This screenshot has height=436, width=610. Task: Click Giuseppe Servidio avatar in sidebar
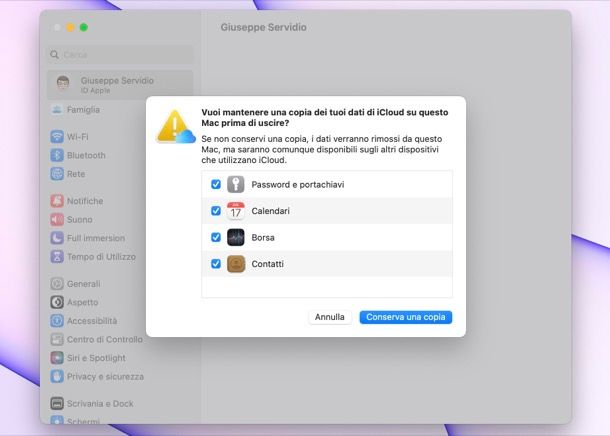(x=63, y=83)
